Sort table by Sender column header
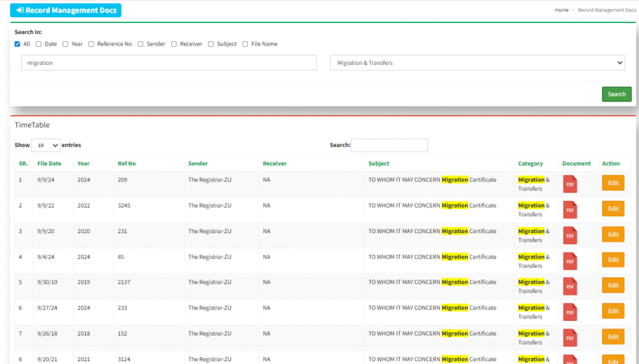Screen dimensions: 639x364 [x=198, y=164]
